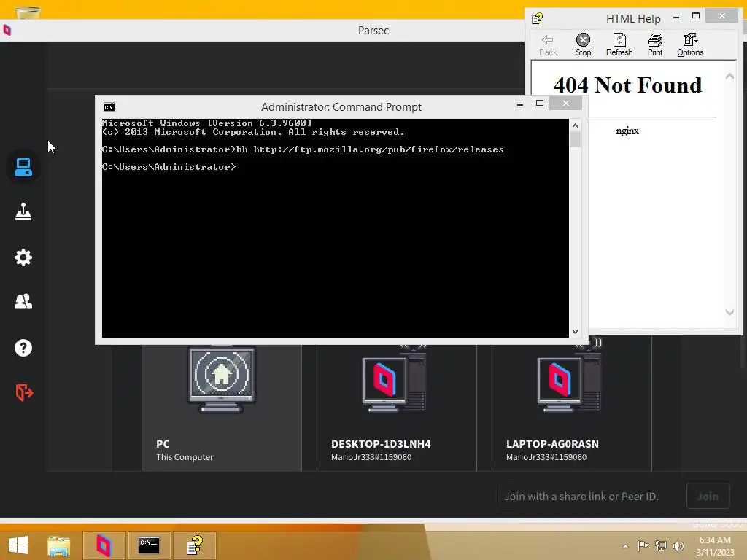The height and width of the screenshot is (560, 747).
Task: Click the Command Prompt scrollbar thumb
Action: click(x=575, y=139)
